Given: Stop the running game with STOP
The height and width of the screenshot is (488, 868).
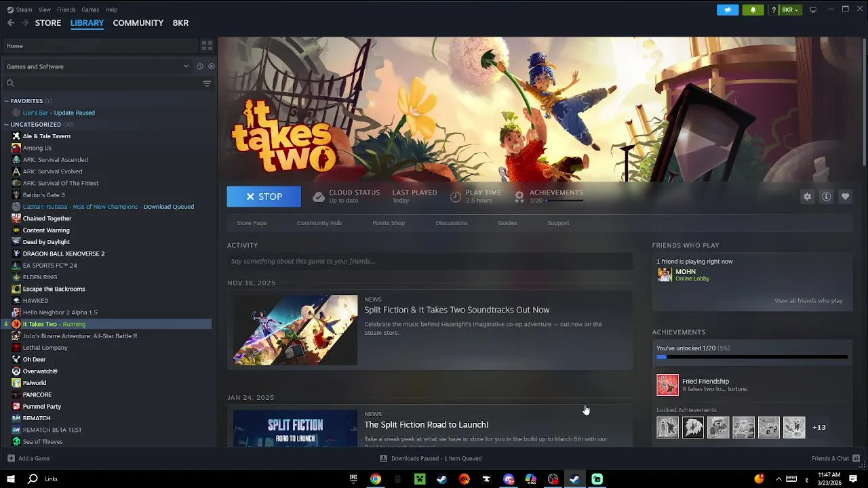Looking at the screenshot, I should [264, 197].
